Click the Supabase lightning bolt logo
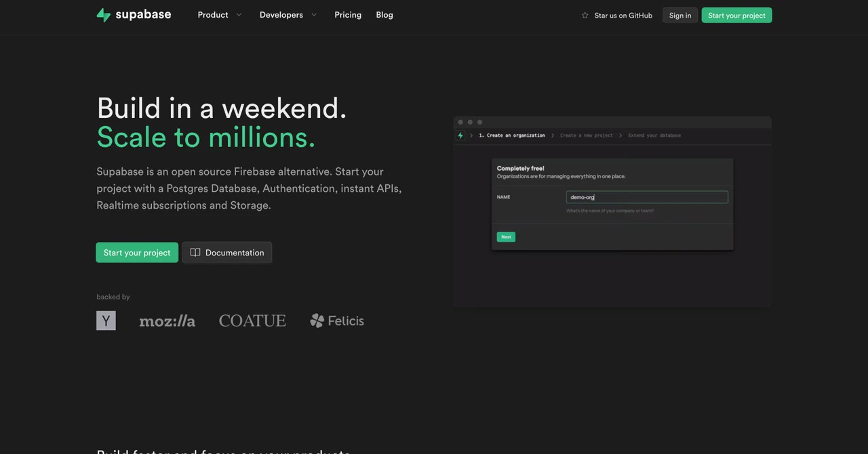This screenshot has height=454, width=868. pos(103,15)
